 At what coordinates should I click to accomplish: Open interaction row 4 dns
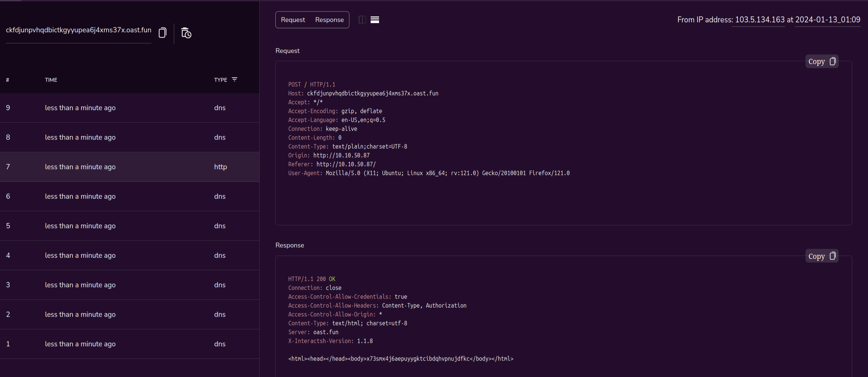point(129,255)
